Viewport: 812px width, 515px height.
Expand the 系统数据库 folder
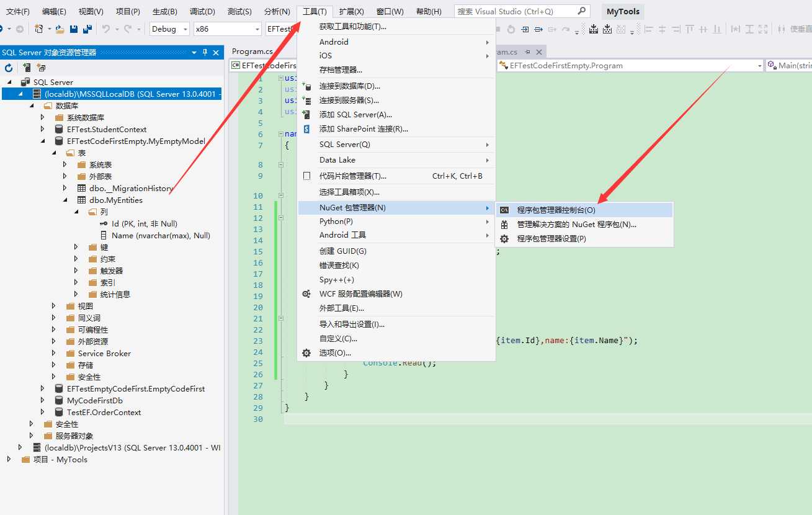(42, 117)
